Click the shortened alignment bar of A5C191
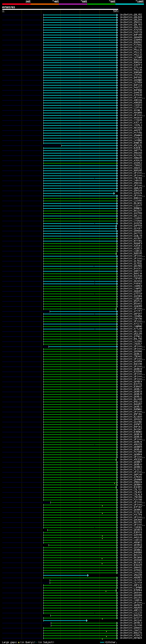The width and height of the screenshot is (146, 644). (90, 146)
